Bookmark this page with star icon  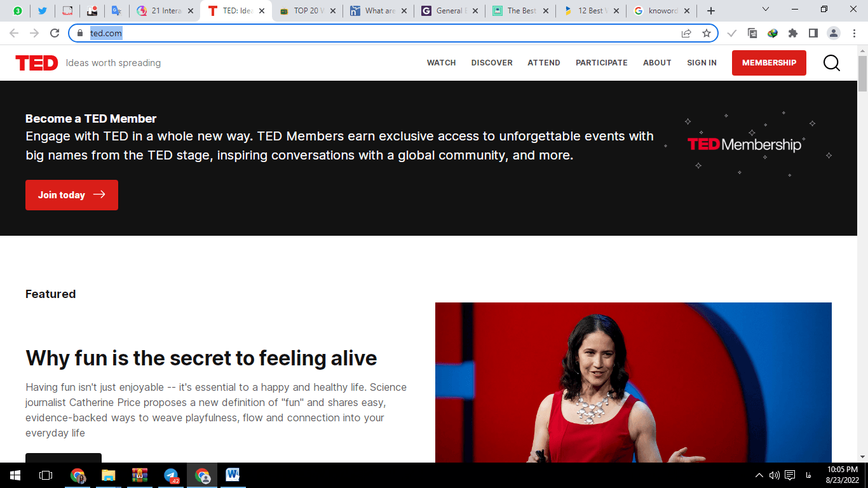[706, 33]
